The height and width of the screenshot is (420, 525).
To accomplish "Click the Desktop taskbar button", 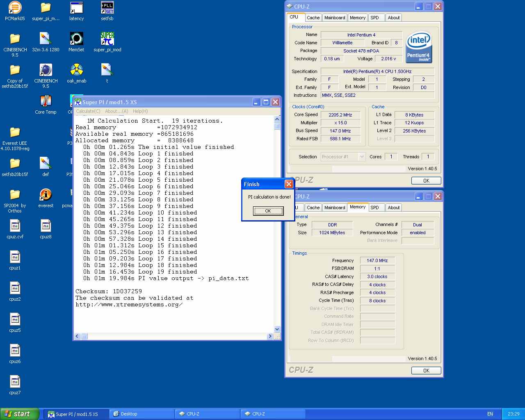I will (x=142, y=414).
